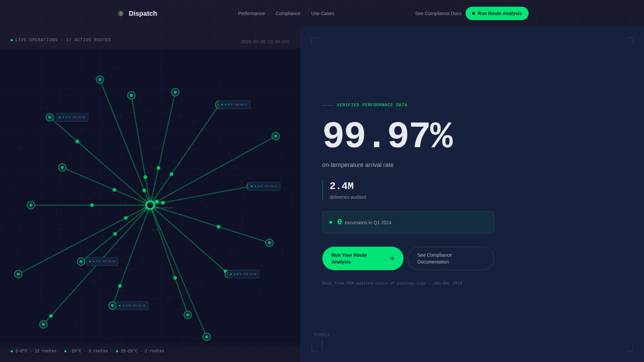Screen dimensions: 644x362
Task: Open the Performance nav item
Action: 251,13
